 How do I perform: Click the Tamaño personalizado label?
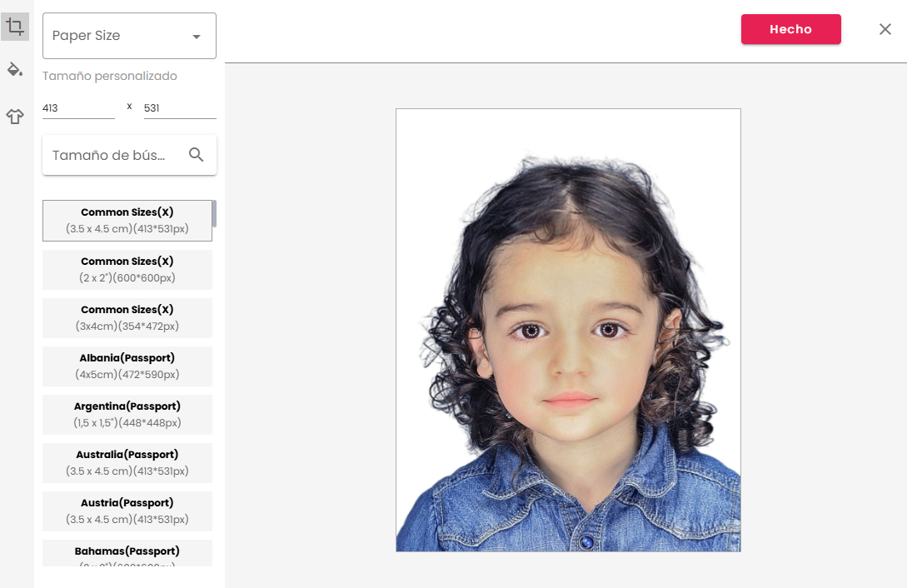point(110,76)
